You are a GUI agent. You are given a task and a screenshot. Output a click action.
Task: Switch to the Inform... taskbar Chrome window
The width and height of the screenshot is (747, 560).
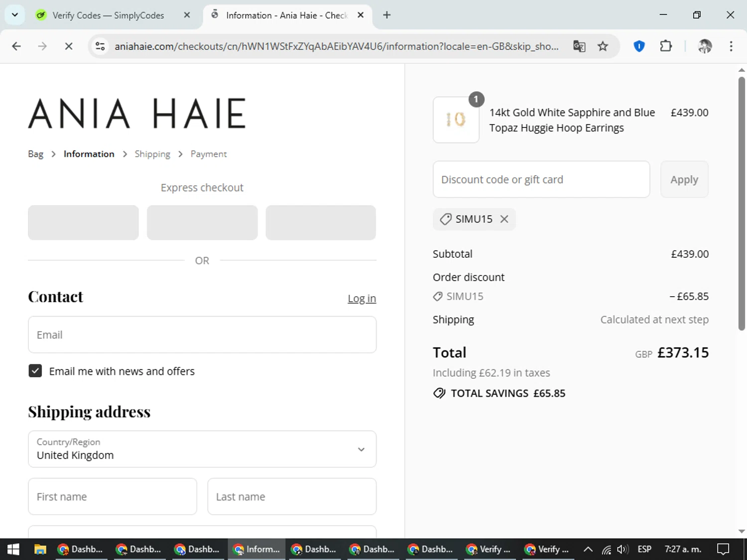point(257,549)
